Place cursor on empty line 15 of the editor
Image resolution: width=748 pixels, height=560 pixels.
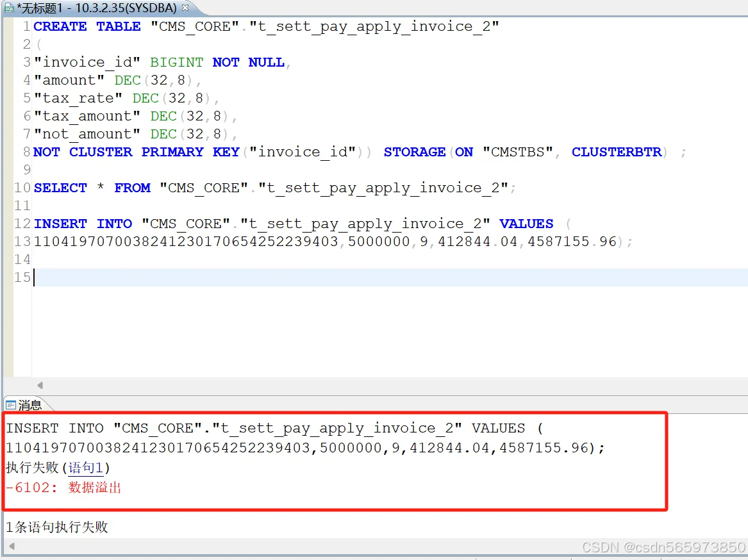coord(390,277)
